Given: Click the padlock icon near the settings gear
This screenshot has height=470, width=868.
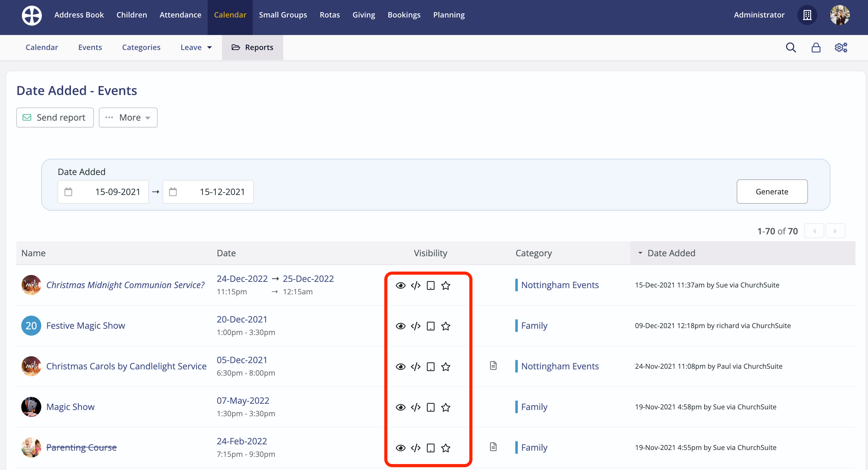Looking at the screenshot, I should [816, 47].
